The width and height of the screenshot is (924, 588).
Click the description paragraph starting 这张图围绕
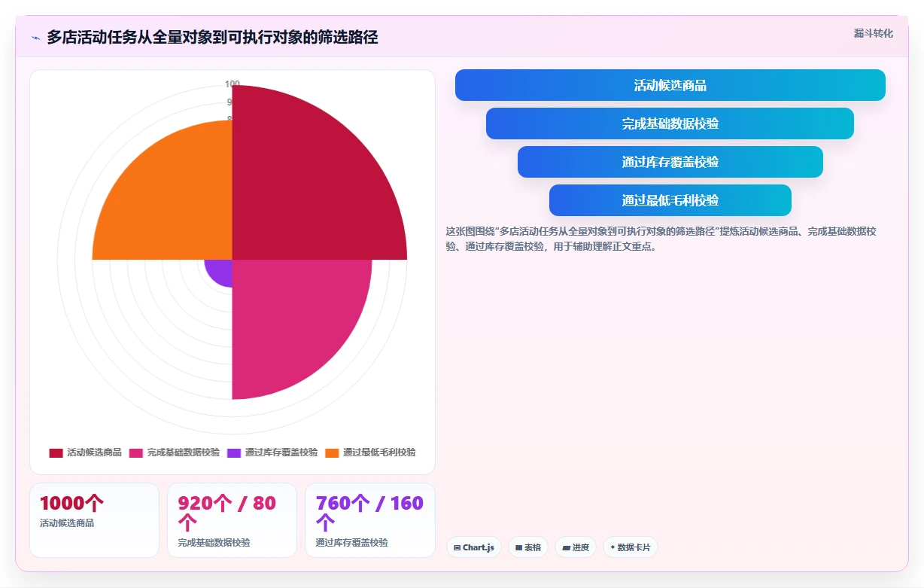pyautogui.click(x=662, y=239)
